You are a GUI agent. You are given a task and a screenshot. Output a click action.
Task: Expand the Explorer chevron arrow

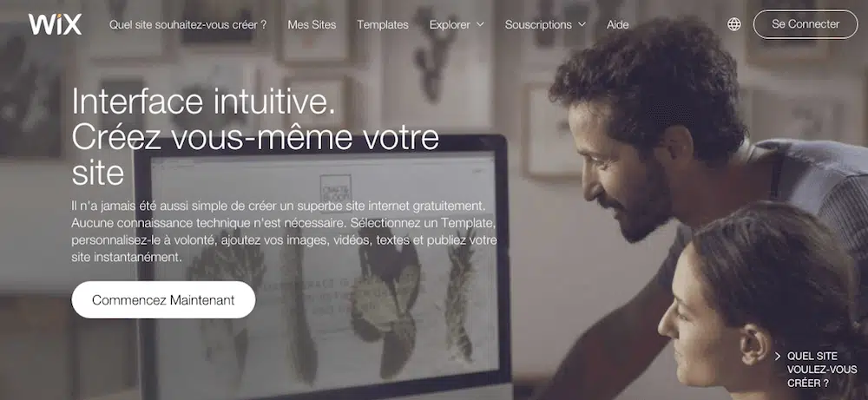[x=480, y=24]
